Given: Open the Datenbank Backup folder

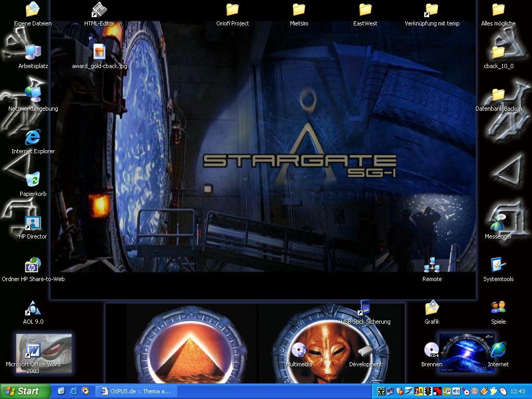Looking at the screenshot, I should 498,95.
